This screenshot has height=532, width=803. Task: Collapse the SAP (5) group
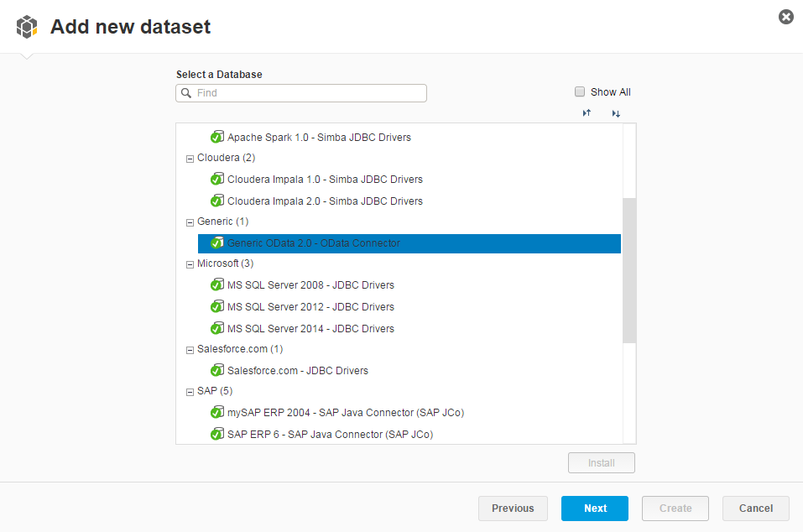click(190, 392)
